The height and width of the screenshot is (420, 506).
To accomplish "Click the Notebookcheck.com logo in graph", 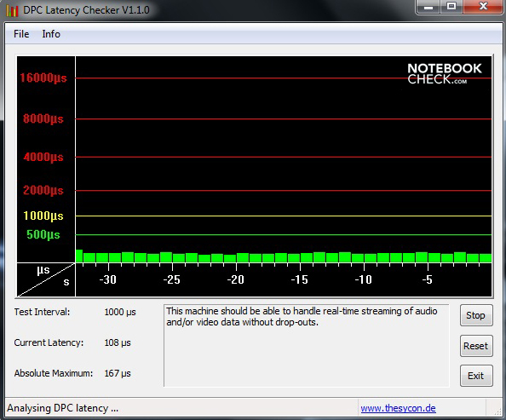I will tap(445, 73).
